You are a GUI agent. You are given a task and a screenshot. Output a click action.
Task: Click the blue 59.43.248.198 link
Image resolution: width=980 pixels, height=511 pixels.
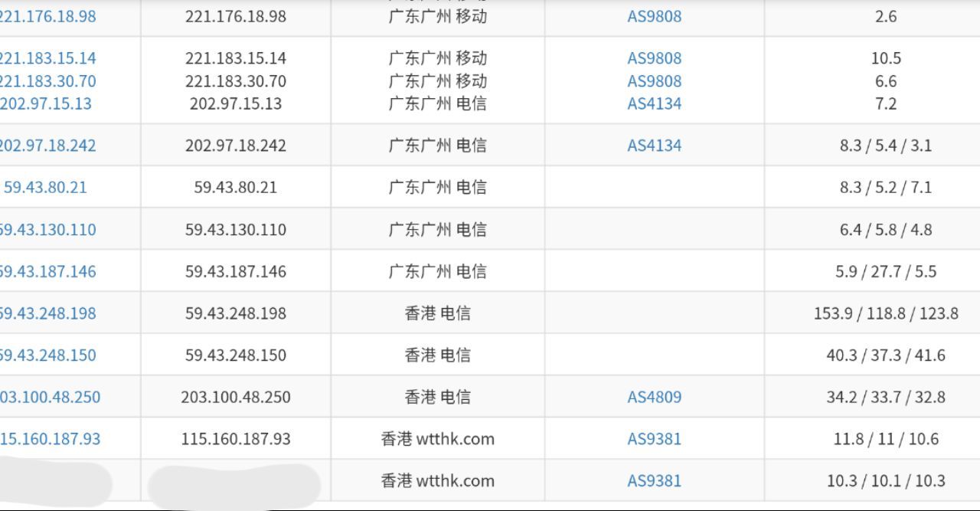point(47,313)
